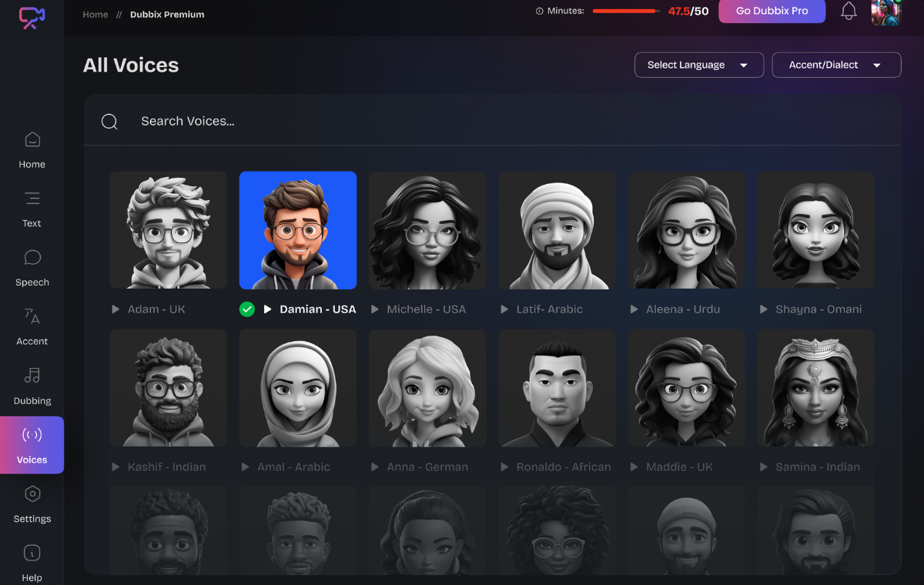
Task: Click the Minutes clock icon
Action: click(539, 11)
